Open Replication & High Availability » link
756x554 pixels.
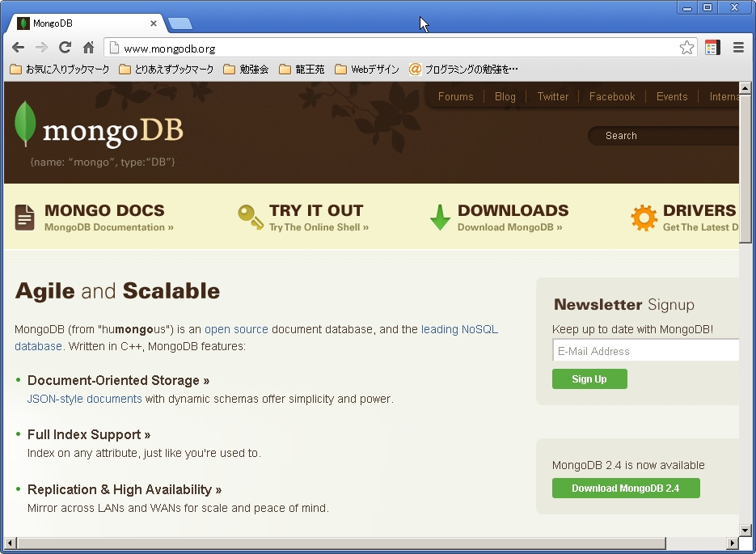[x=125, y=490]
